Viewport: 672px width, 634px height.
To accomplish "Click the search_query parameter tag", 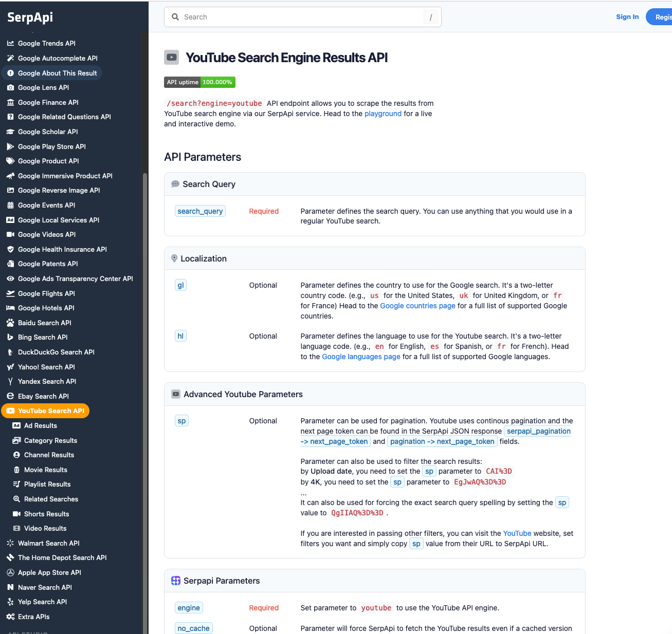I will [x=200, y=211].
